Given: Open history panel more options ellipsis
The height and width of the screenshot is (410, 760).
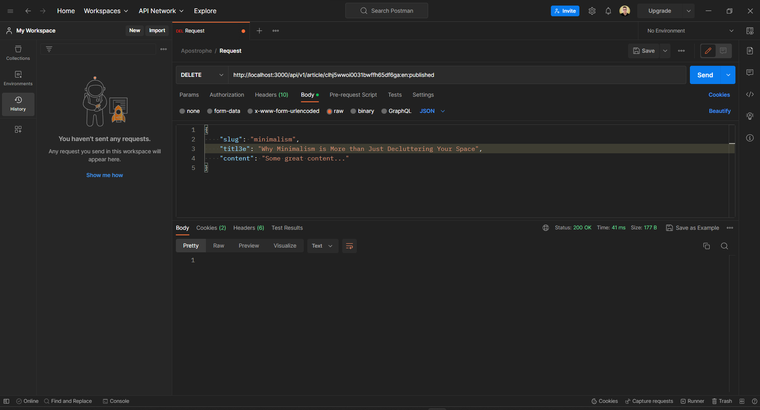Looking at the screenshot, I should click(x=163, y=49).
